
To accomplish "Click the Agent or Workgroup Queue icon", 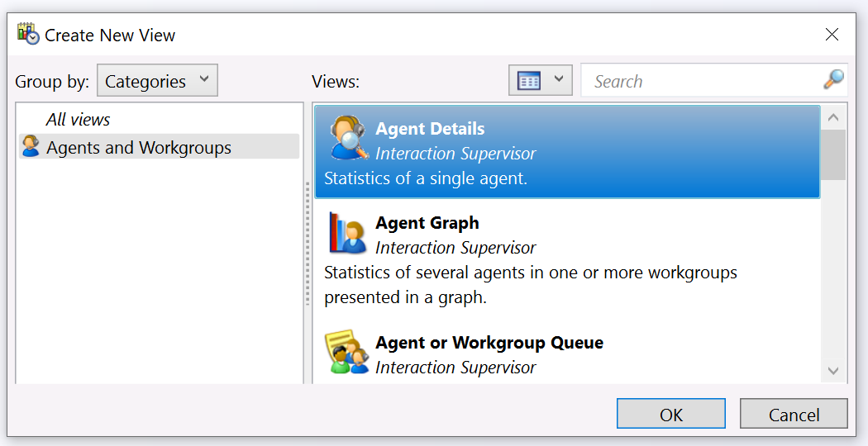I will tap(347, 352).
